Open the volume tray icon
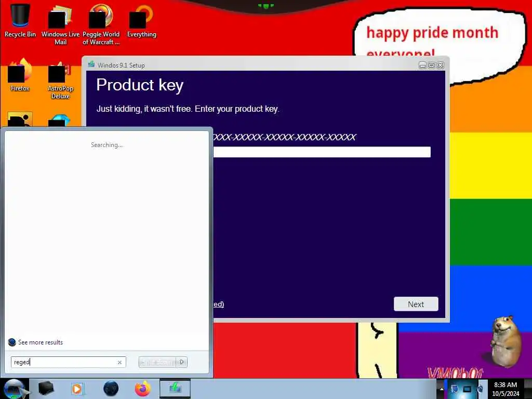Viewport: 532px width, 399px height. click(480, 389)
